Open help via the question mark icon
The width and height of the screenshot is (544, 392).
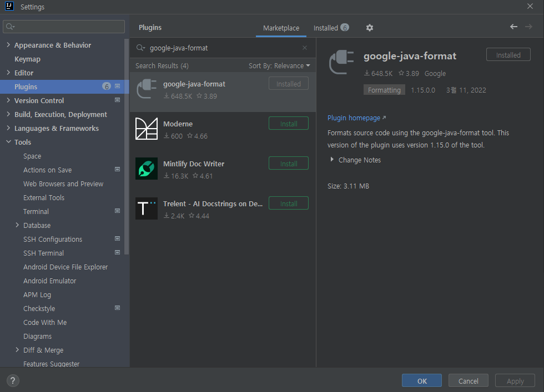pos(12,380)
